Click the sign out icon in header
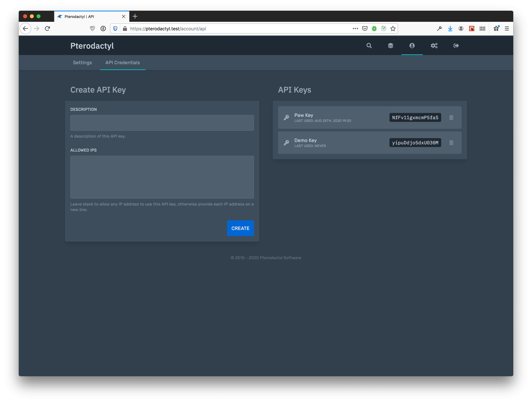This screenshot has width=532, height=403. coord(456,46)
